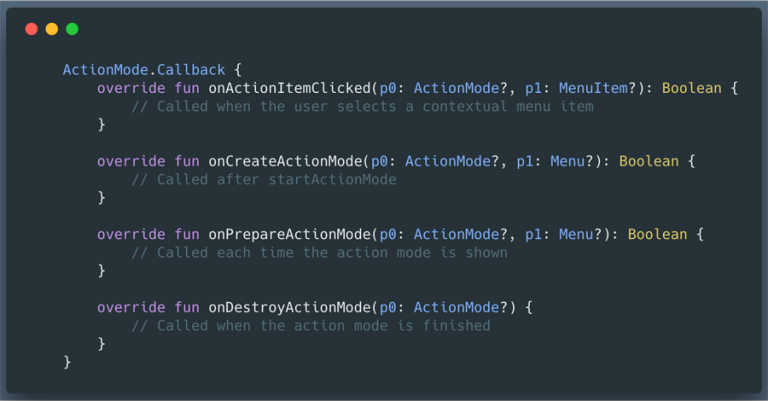Image resolution: width=768 pixels, height=401 pixels.
Task: Click the comment about action mode being shown
Action: [x=319, y=252]
